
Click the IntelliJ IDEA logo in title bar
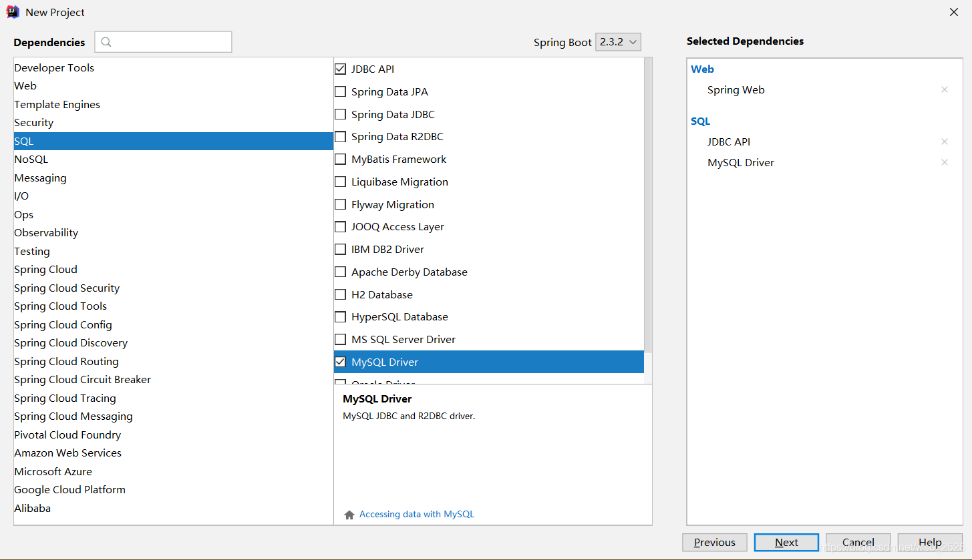[13, 12]
